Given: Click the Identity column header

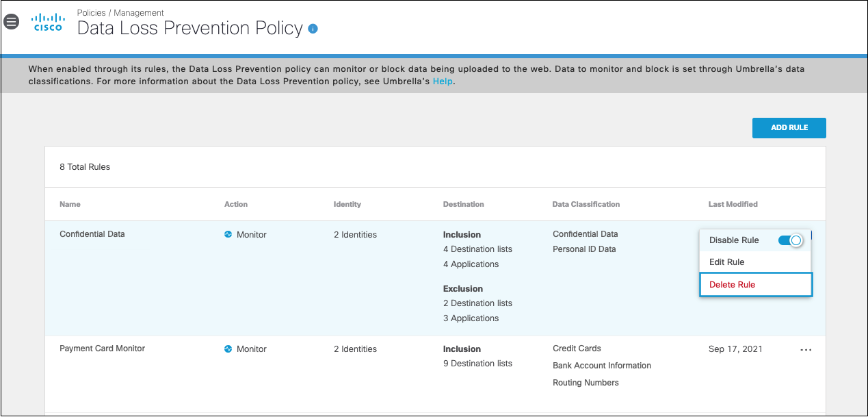Looking at the screenshot, I should [x=347, y=204].
